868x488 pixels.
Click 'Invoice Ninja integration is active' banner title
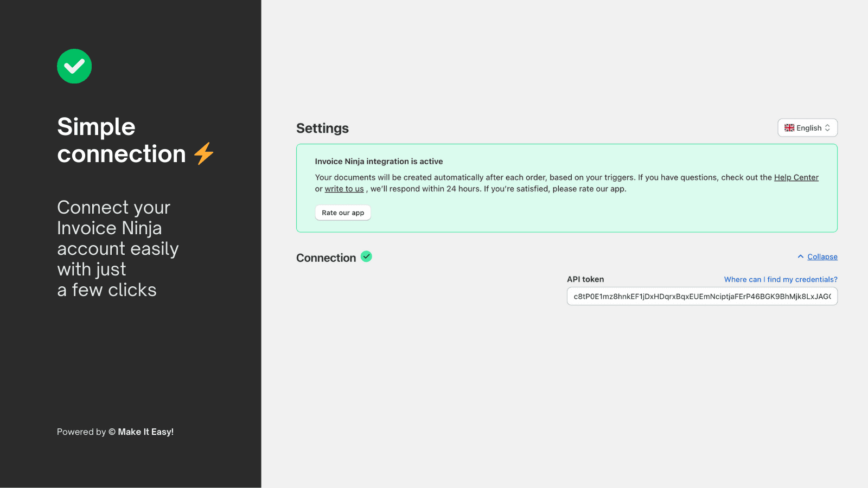(x=379, y=162)
